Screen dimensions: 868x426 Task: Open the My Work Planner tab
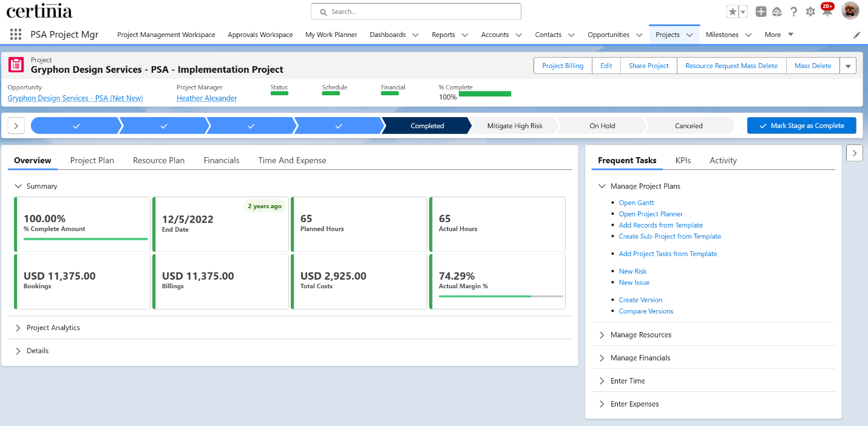click(331, 35)
